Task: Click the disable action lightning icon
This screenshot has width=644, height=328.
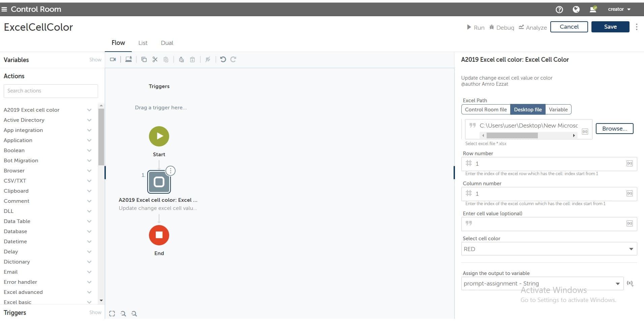Action: click(208, 59)
